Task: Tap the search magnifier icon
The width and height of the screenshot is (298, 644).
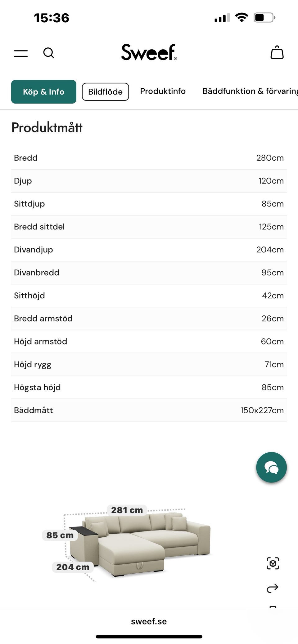Action: tap(49, 53)
